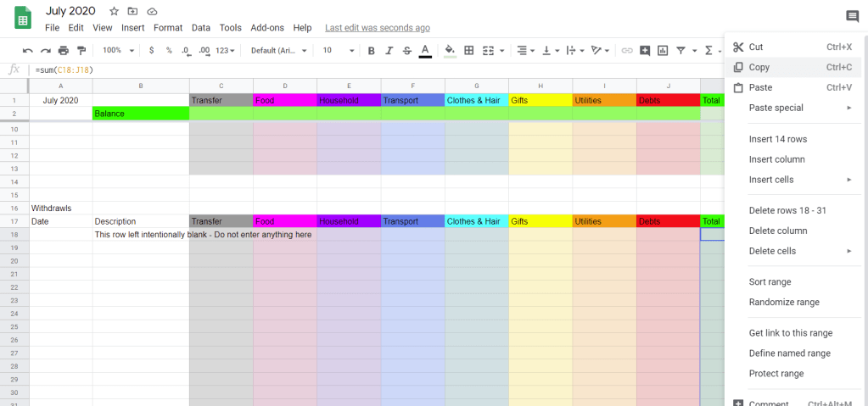
Task: Select the Paint format tool
Action: tap(81, 51)
